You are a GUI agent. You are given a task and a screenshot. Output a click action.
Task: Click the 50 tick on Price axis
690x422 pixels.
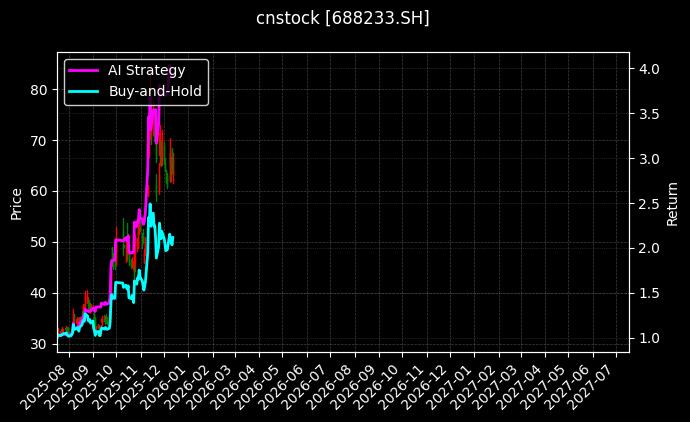(40, 242)
